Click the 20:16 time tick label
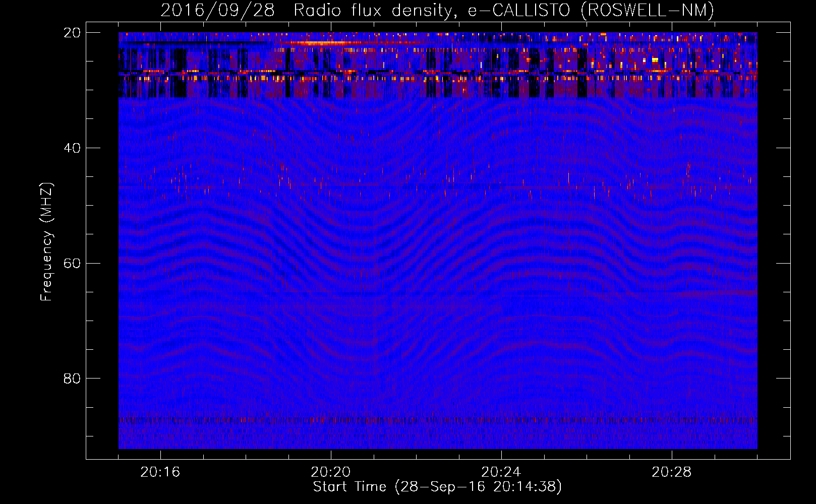The height and width of the screenshot is (504, 816). coord(160,472)
